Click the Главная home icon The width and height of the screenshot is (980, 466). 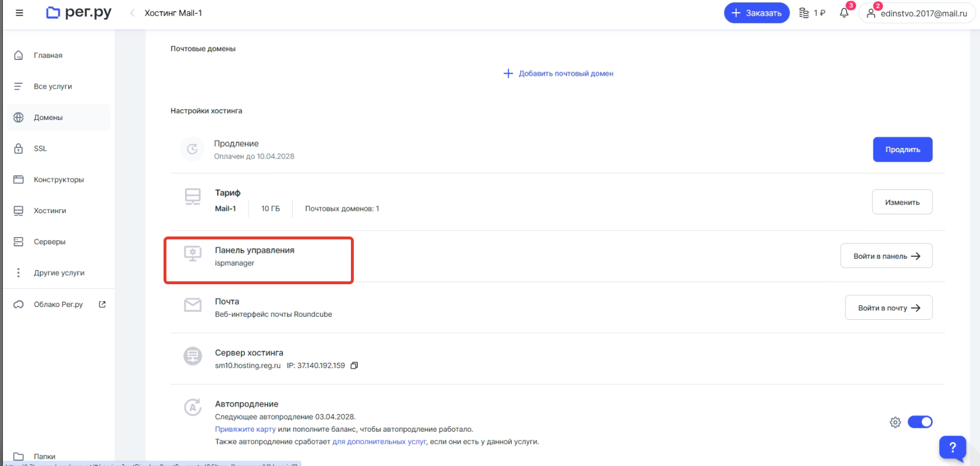click(x=19, y=55)
